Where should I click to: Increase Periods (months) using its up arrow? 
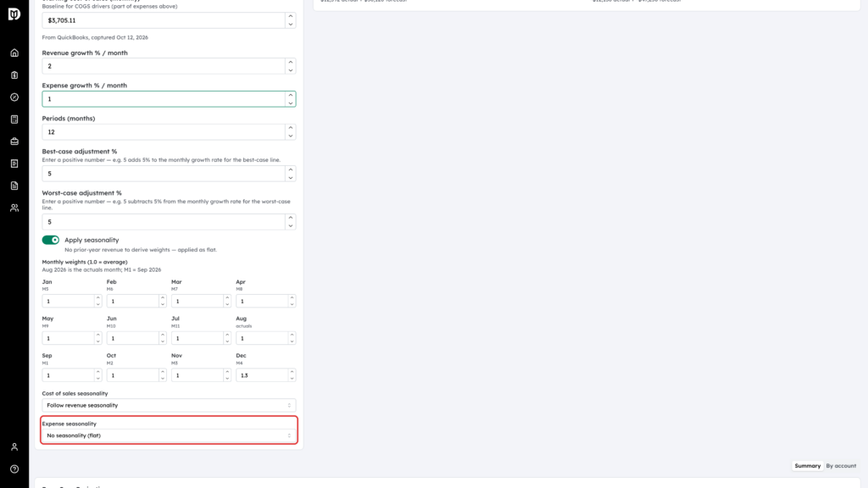(x=291, y=129)
